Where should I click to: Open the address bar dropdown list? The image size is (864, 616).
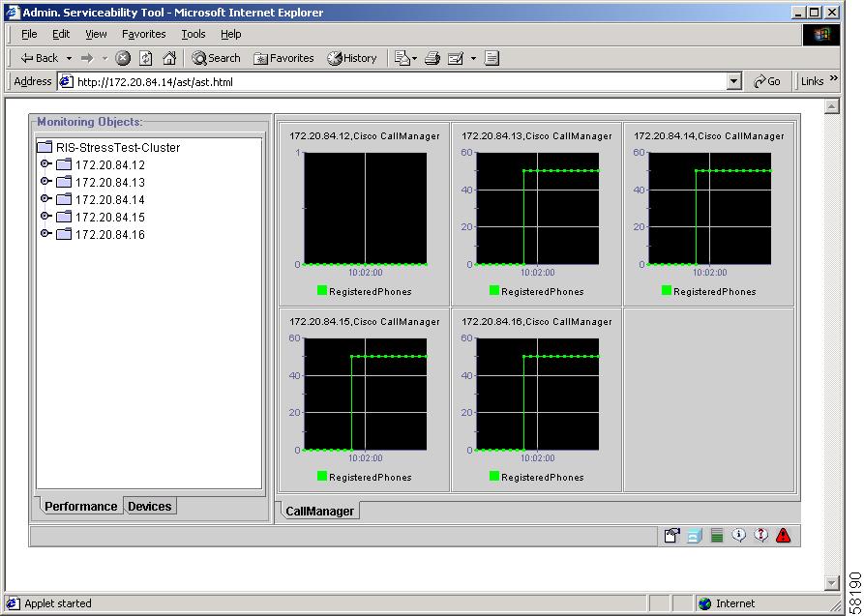pos(734,82)
